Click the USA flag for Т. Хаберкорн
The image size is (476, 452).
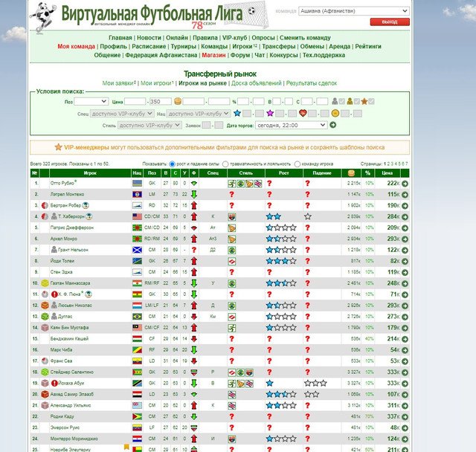[137, 216]
